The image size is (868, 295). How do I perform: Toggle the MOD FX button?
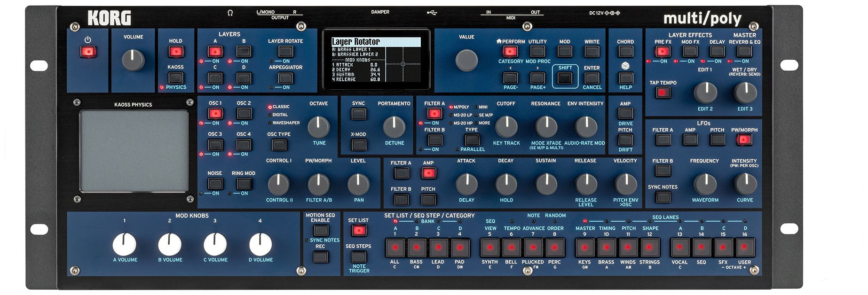pyautogui.click(x=690, y=52)
